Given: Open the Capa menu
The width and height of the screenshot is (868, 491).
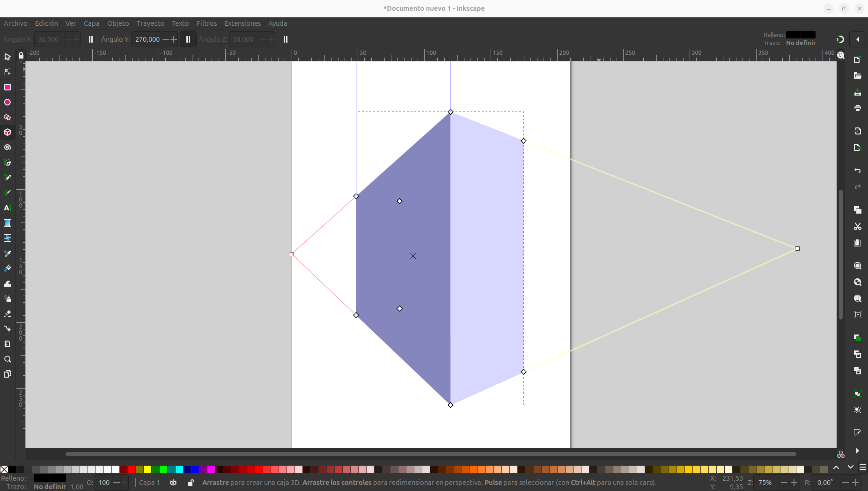Looking at the screenshot, I should 92,23.
